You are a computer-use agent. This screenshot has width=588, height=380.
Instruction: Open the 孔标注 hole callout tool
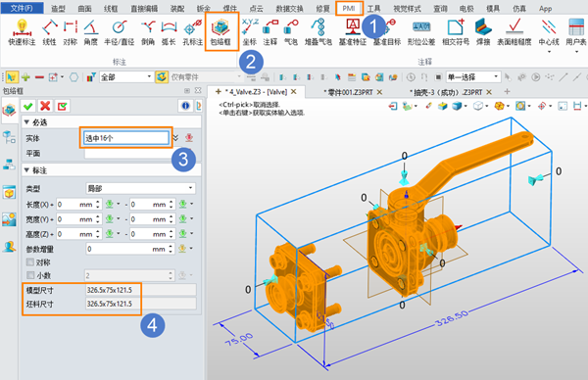point(193,32)
